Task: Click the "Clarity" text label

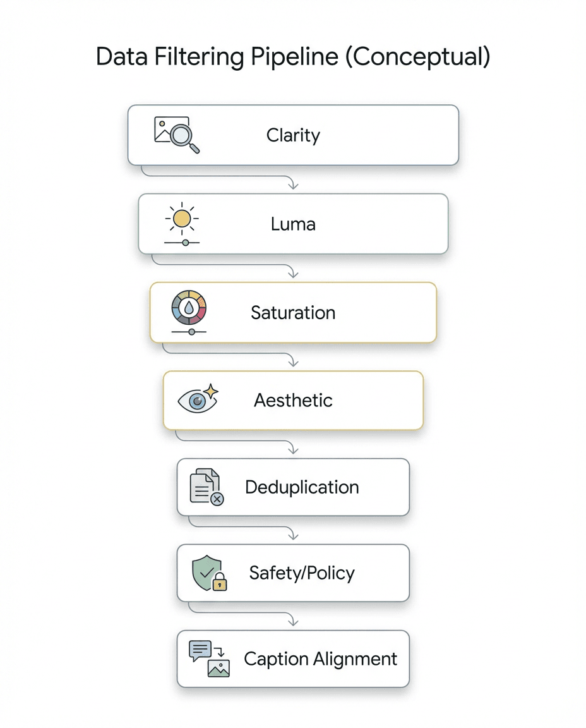Action: coord(293,135)
